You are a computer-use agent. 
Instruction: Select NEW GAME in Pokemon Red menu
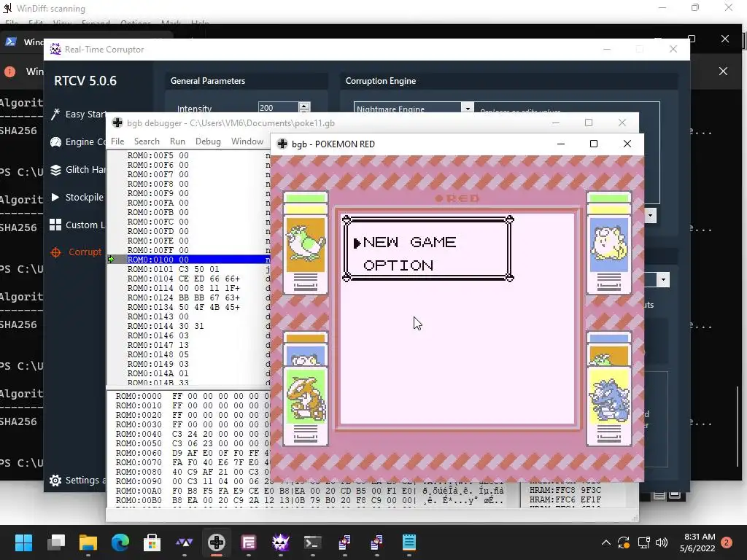[409, 242]
